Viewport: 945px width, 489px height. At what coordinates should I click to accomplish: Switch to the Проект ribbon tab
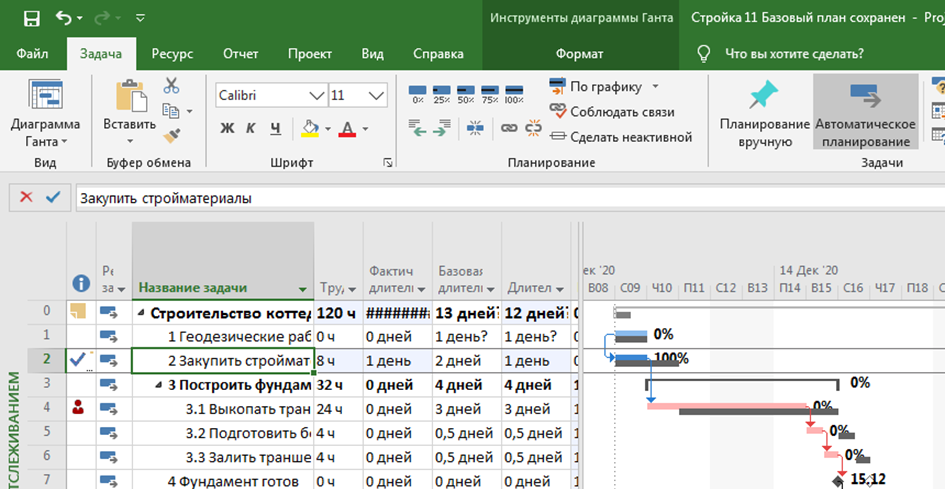[310, 54]
